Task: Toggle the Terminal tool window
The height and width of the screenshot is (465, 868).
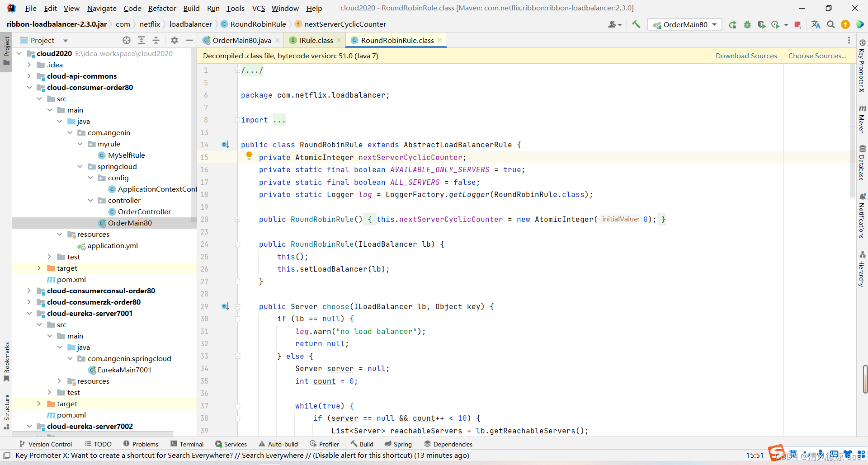Action: [x=187, y=444]
